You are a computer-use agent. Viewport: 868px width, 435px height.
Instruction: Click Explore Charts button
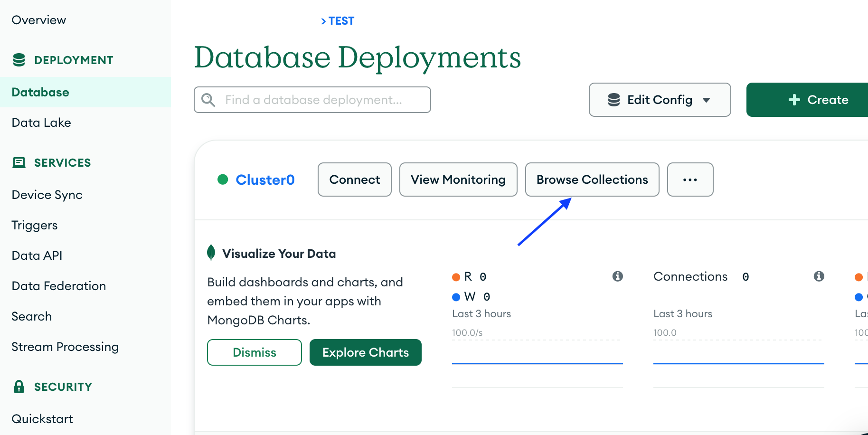pos(366,352)
